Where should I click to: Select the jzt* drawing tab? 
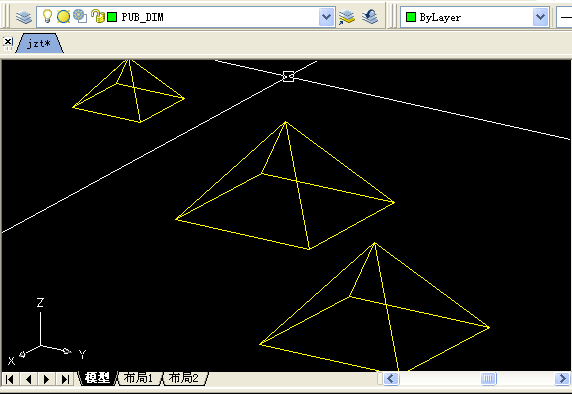coord(39,43)
